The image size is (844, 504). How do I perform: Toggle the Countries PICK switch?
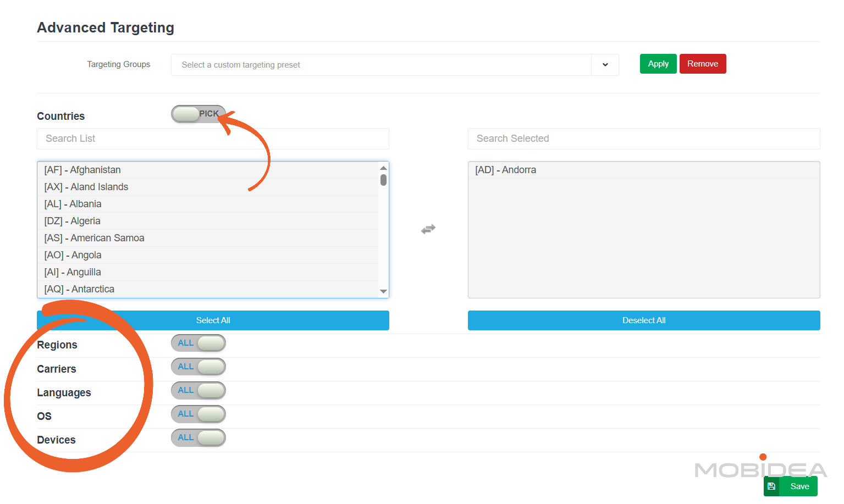point(198,114)
